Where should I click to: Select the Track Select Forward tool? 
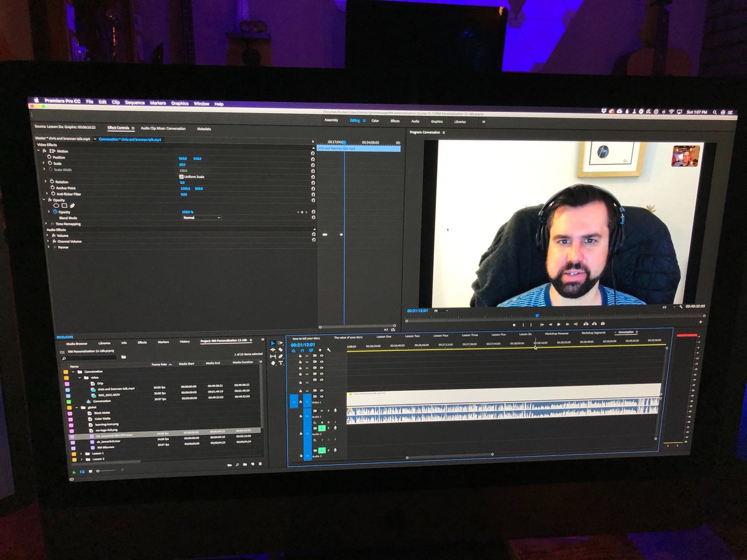point(280,343)
